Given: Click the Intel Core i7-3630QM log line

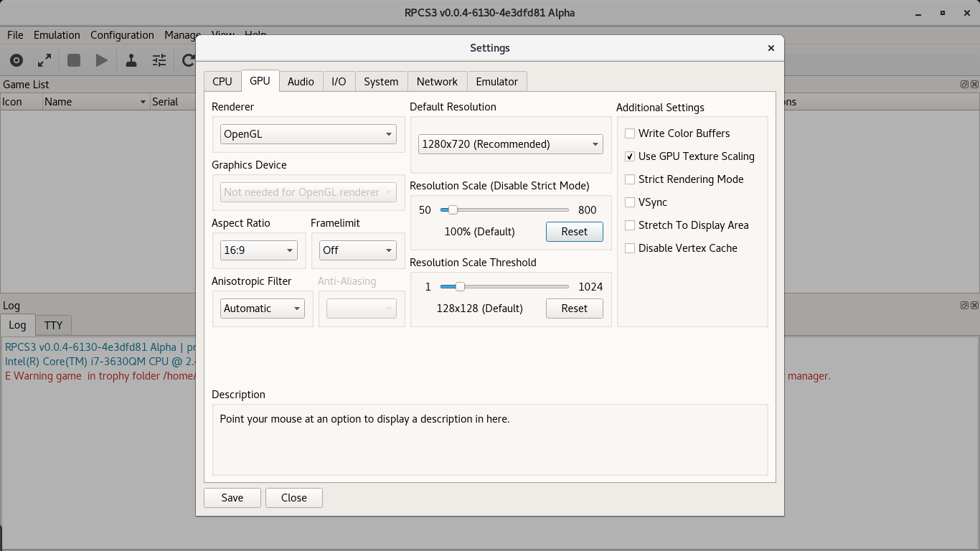Looking at the screenshot, I should coord(100,362).
